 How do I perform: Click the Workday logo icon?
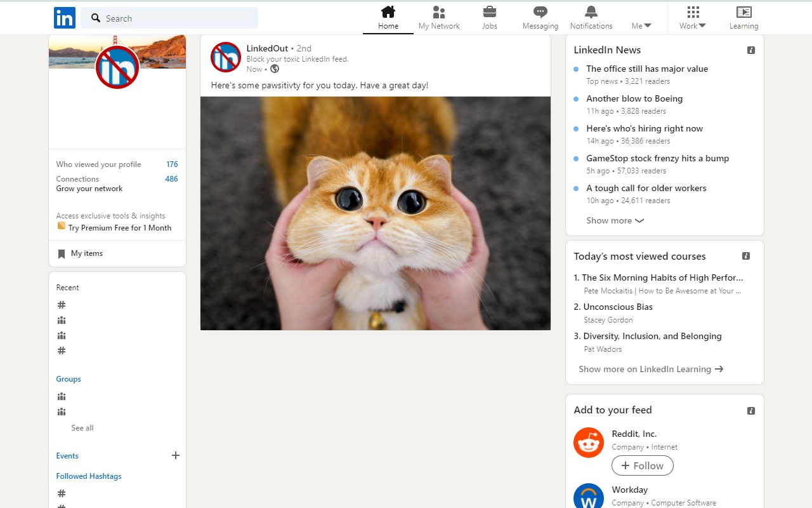589,496
